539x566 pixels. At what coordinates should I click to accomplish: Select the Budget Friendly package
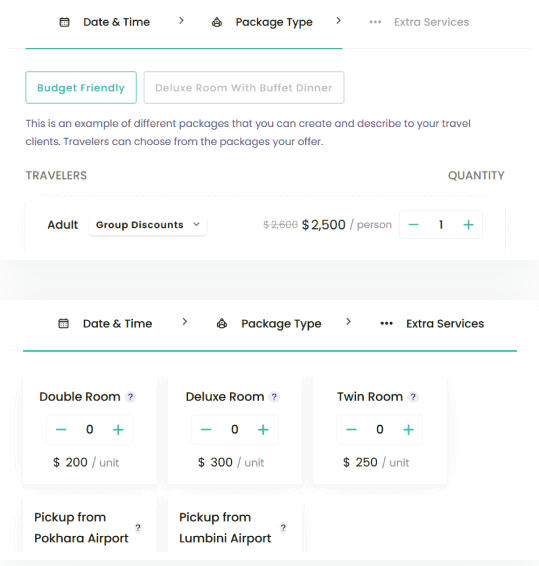coord(81,88)
